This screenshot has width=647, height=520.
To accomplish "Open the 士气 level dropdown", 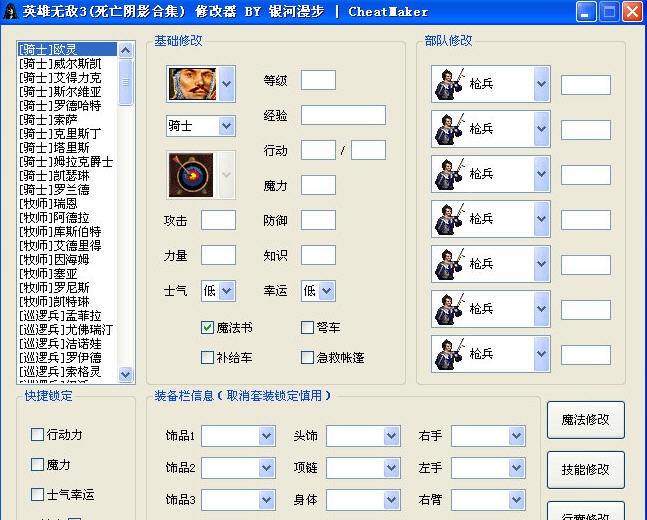I will point(227,291).
